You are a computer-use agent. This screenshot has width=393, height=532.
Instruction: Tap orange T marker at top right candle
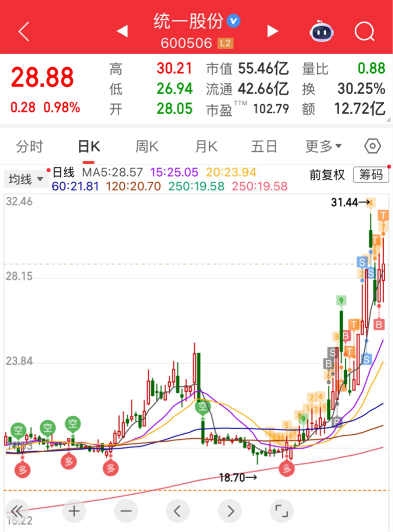(x=383, y=215)
